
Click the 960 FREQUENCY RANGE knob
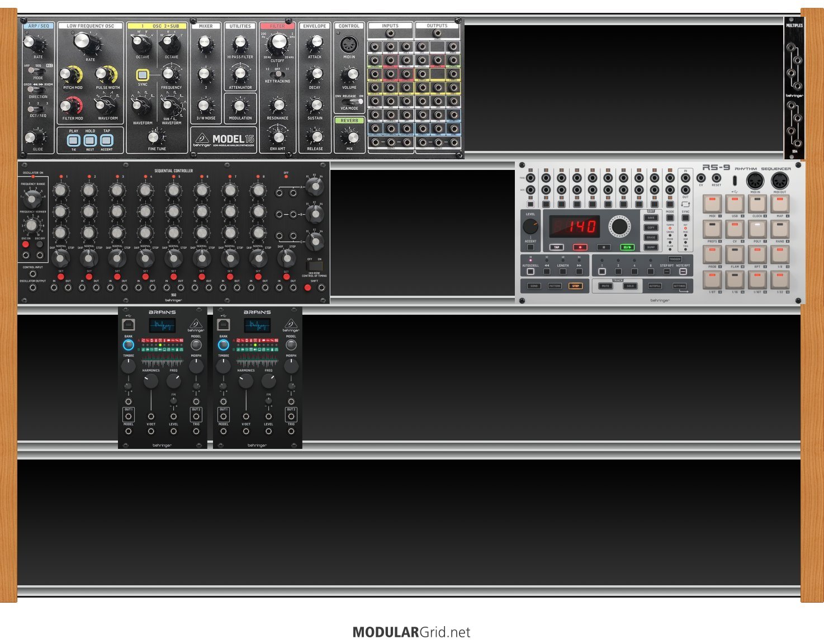tap(32, 198)
